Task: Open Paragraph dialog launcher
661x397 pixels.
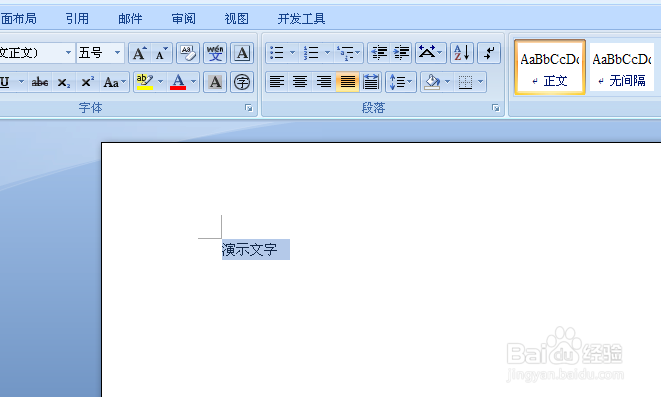Action: tap(496, 108)
